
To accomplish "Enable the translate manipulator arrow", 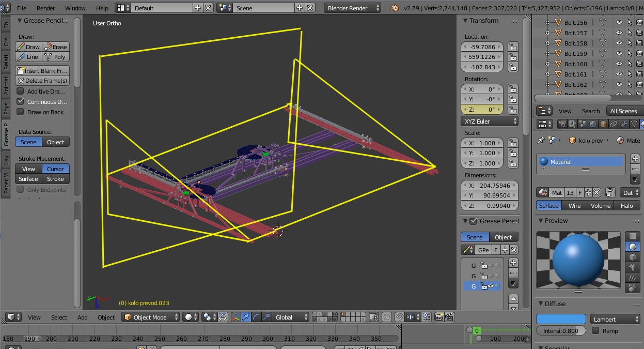I will click(246, 317).
